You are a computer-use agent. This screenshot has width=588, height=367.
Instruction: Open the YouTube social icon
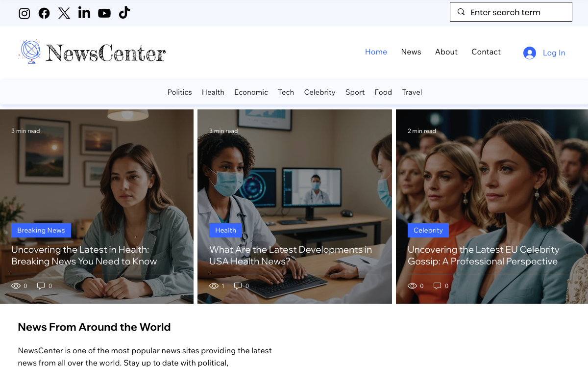(x=104, y=13)
